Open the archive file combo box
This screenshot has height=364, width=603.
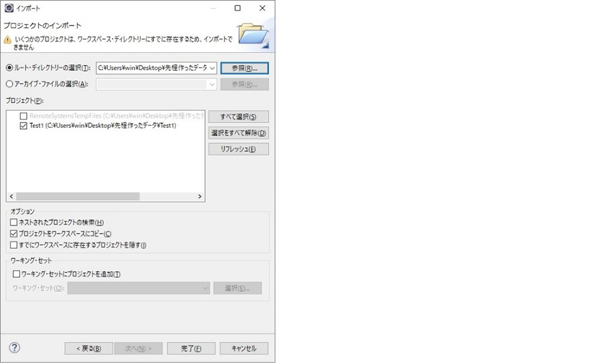click(157, 84)
